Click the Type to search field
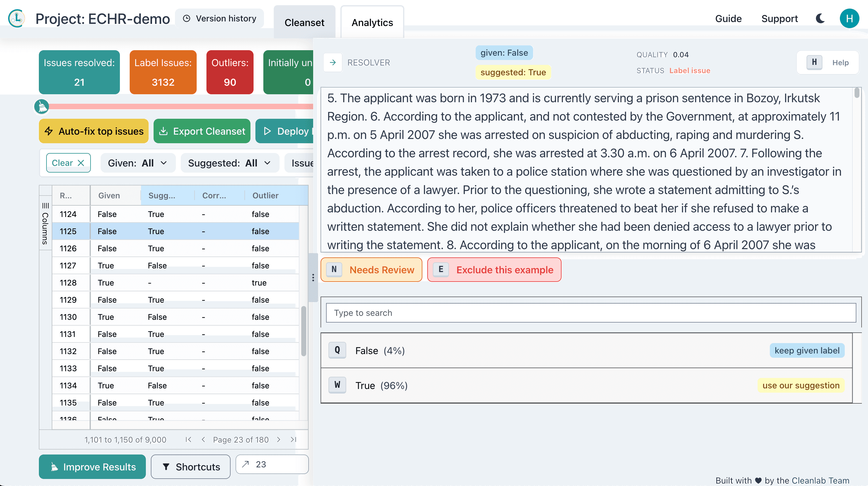The height and width of the screenshot is (486, 868). [590, 313]
